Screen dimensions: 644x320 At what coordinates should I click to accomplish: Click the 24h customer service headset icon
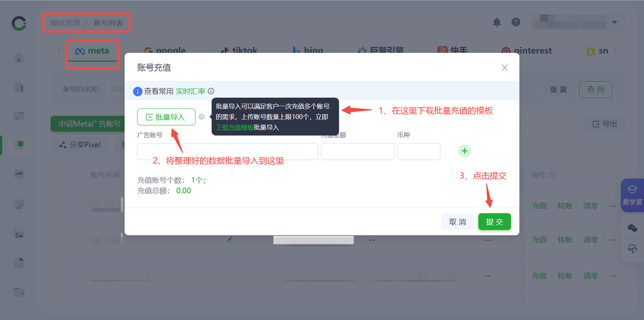(632, 249)
